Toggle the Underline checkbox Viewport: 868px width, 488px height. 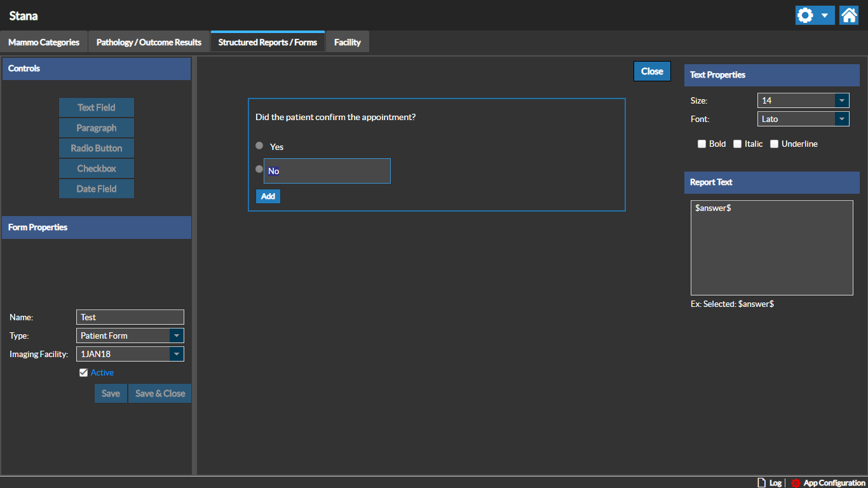point(775,144)
